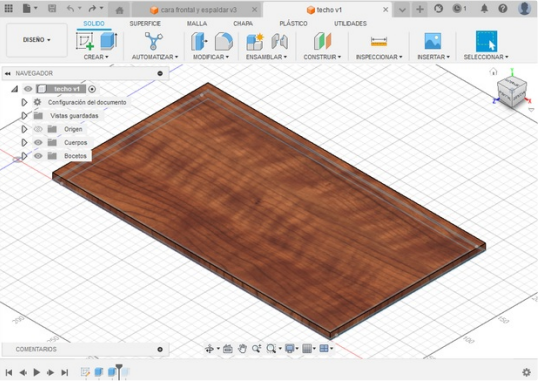Toggle visibility of the Bocetos folder
This screenshot has height=388, width=540.
pos(38,156)
